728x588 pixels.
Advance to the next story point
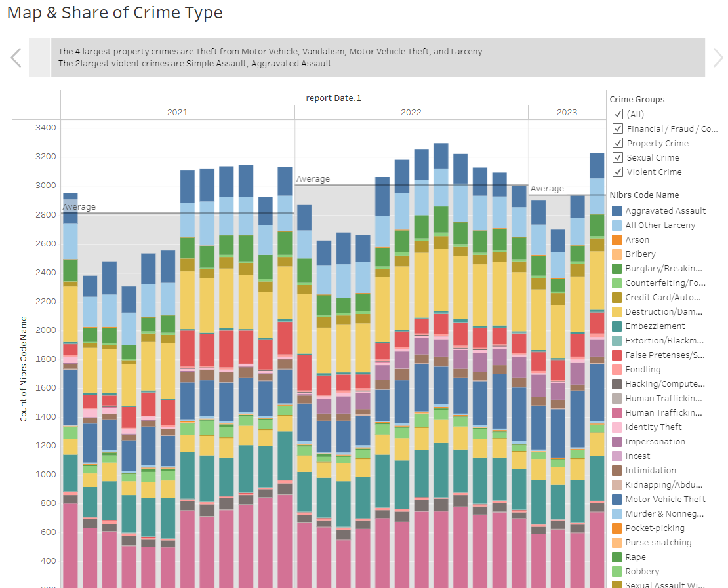(718, 58)
